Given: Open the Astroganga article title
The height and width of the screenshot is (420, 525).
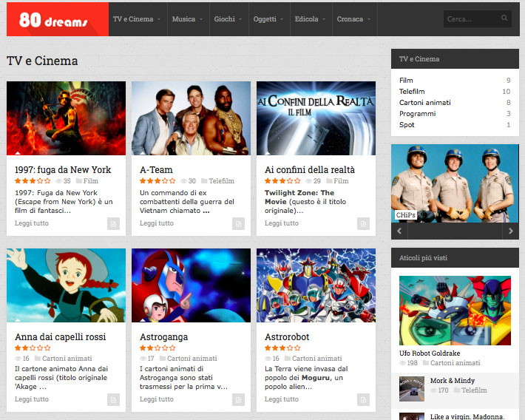Looking at the screenshot, I should 163,337.
